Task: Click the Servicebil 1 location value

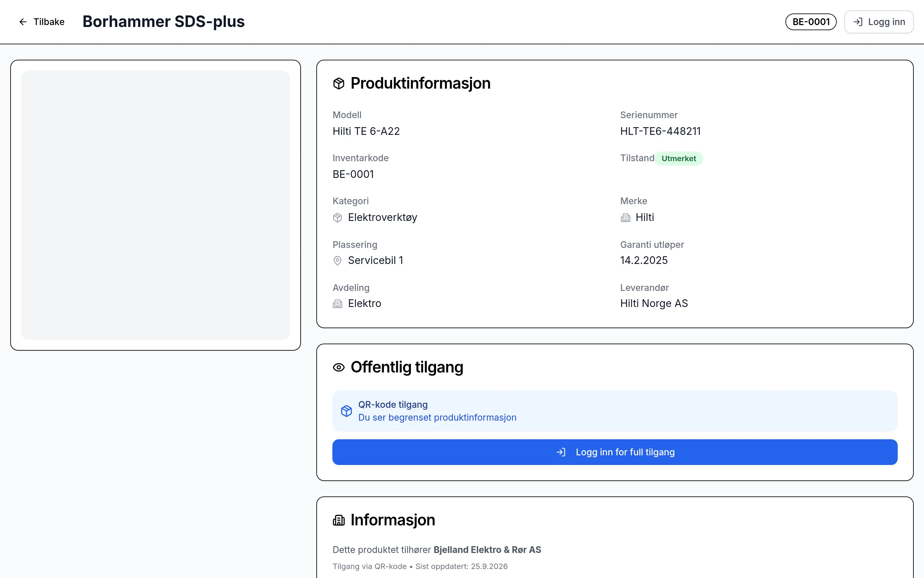Action: tap(376, 260)
